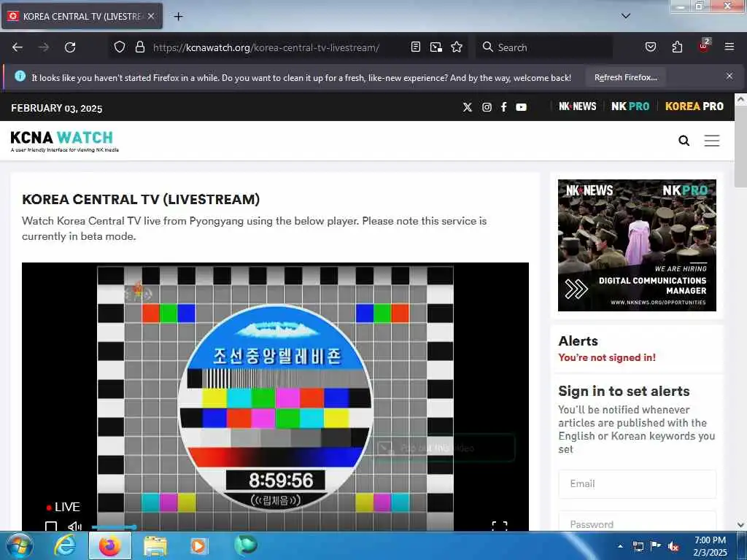Dismiss the Firefox notification bar
The width and height of the screenshot is (747, 560).
click(729, 76)
